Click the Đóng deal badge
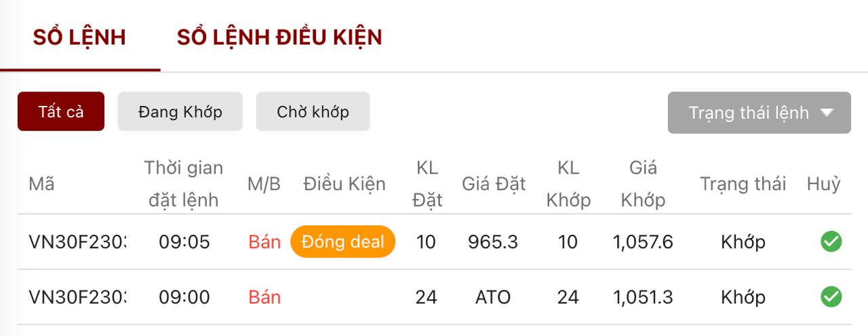This screenshot has height=336, width=868. pos(342,242)
